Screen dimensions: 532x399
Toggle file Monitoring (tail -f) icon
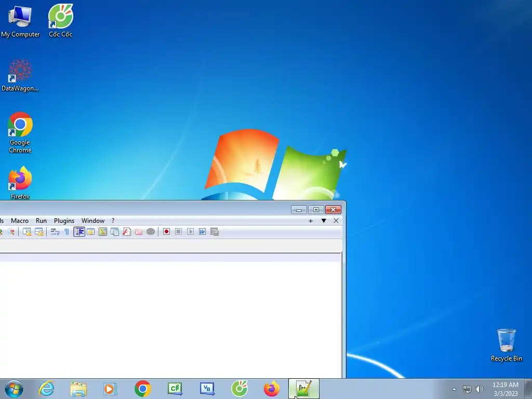151,232
